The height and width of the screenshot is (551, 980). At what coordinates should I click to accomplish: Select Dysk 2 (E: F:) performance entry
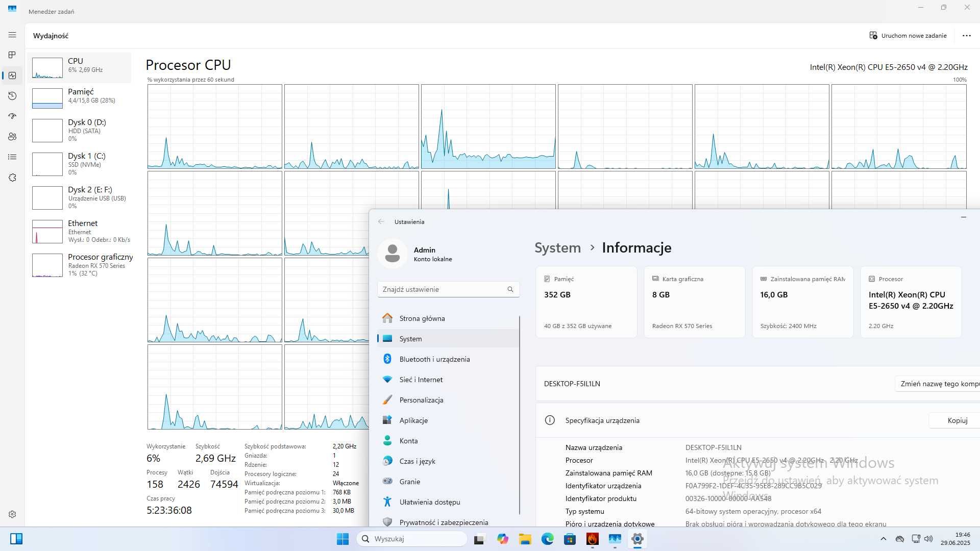click(x=80, y=197)
